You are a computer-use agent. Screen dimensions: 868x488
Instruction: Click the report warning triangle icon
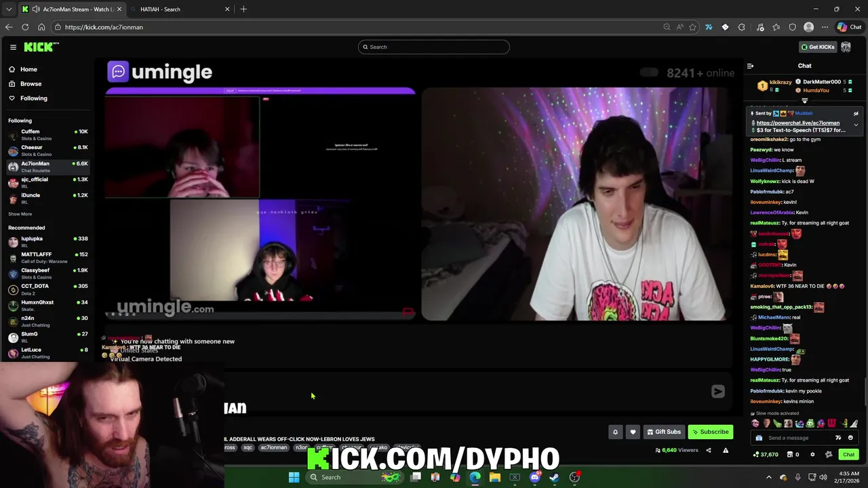click(726, 450)
